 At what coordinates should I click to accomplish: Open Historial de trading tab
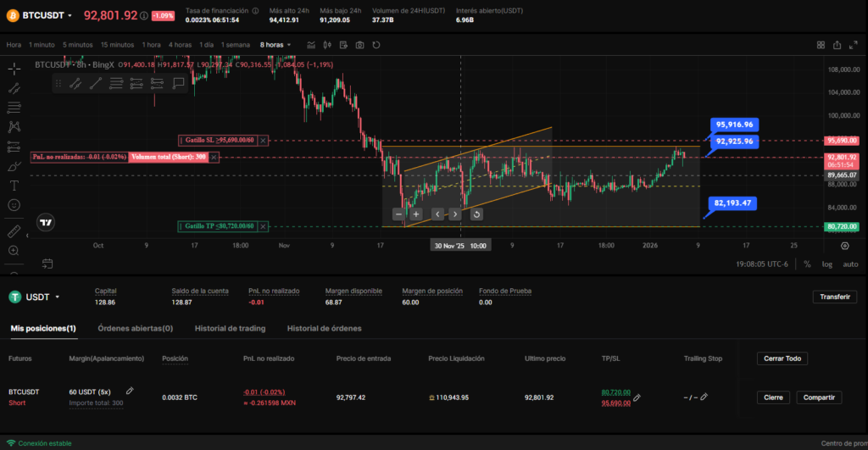point(230,328)
